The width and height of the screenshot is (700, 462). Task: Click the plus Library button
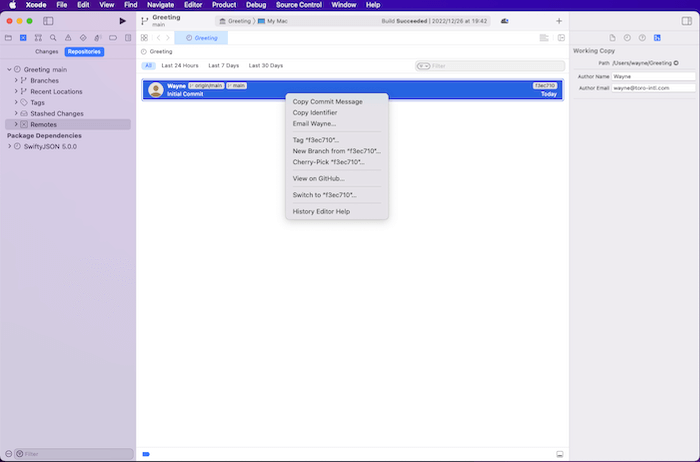(x=559, y=21)
